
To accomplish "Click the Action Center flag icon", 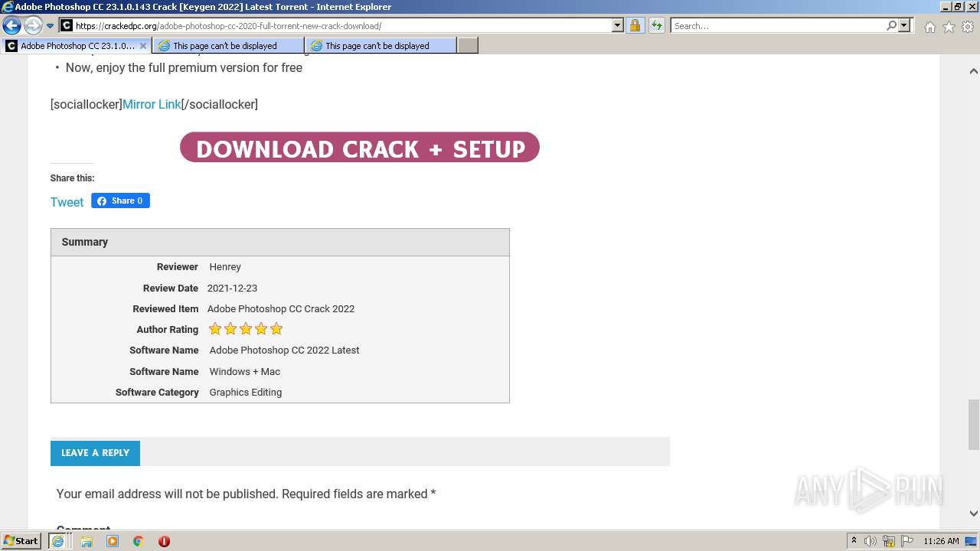I will coord(906,541).
